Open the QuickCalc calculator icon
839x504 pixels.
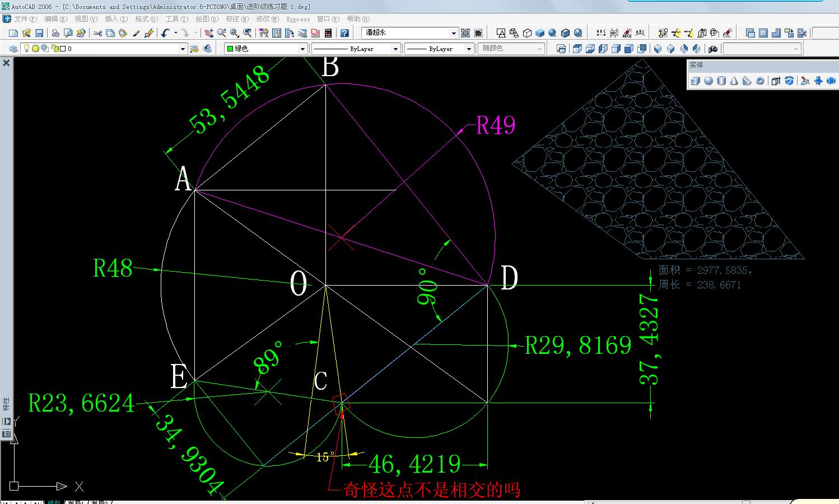tap(328, 33)
